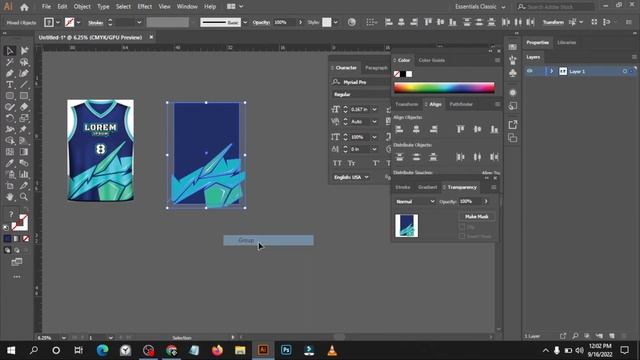
Task: Open the font size dropdown arrow
Action: point(374,109)
